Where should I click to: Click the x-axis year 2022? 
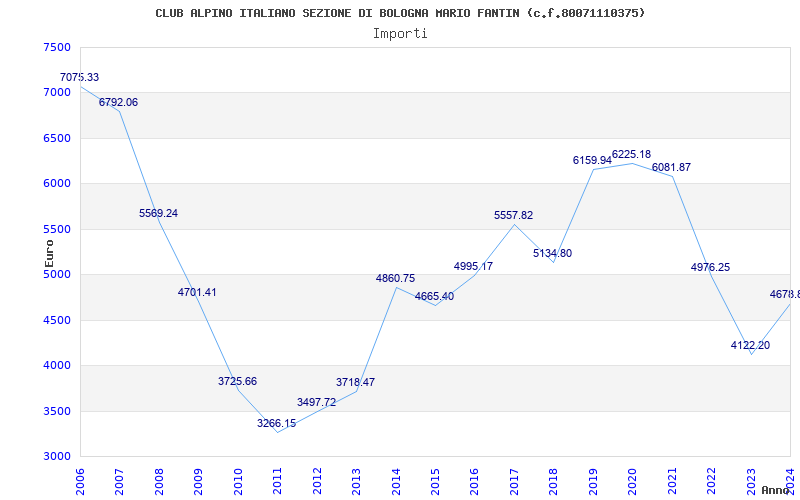click(x=711, y=481)
